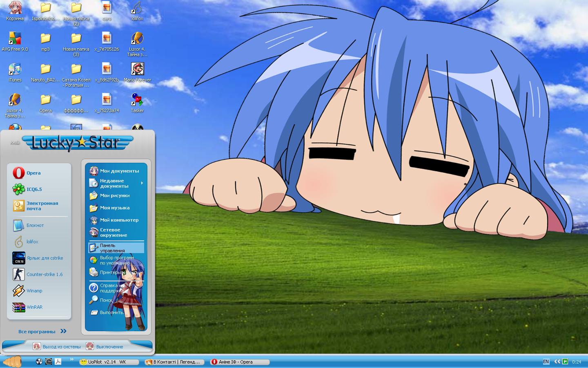This screenshot has height=368, width=588.
Task: Open the Adobe Reader quick launch icon
Action: click(x=58, y=361)
